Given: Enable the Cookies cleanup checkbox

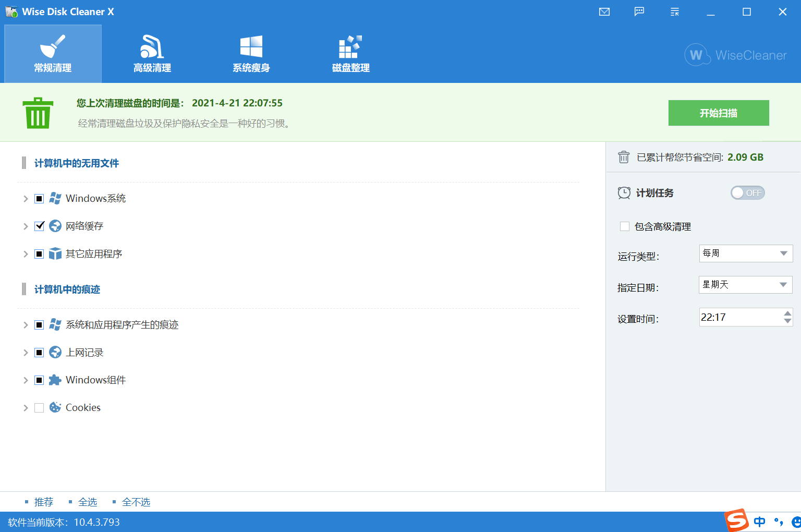Looking at the screenshot, I should tap(39, 407).
